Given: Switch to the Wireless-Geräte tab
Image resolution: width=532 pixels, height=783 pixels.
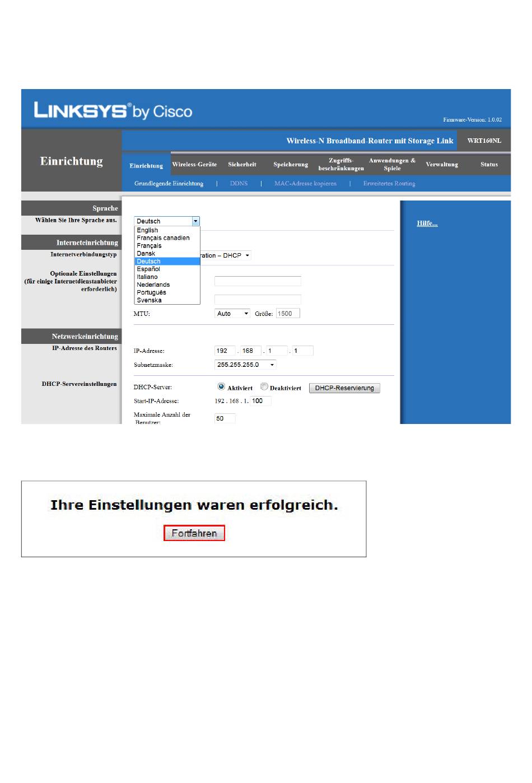Looking at the screenshot, I should click(194, 164).
